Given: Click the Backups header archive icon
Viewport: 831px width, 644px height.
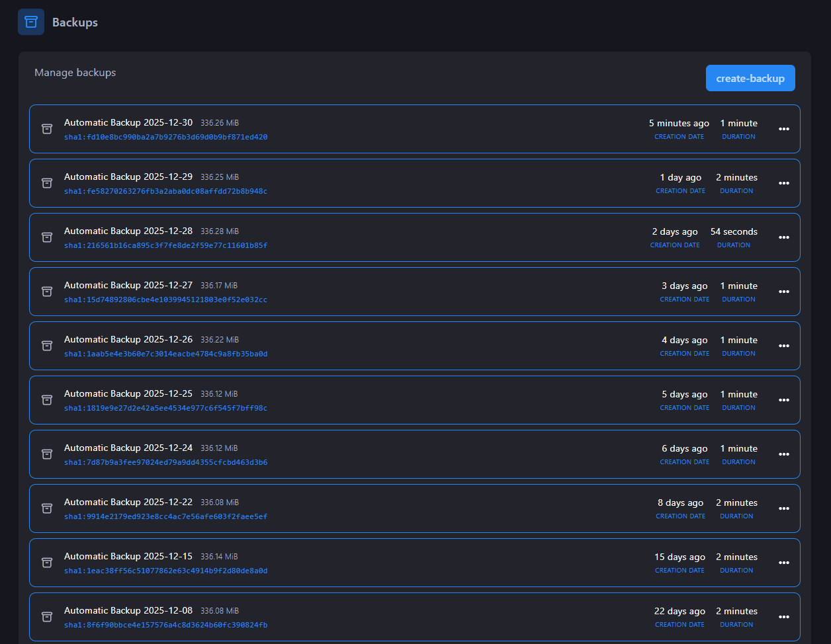Looking at the screenshot, I should [x=31, y=22].
